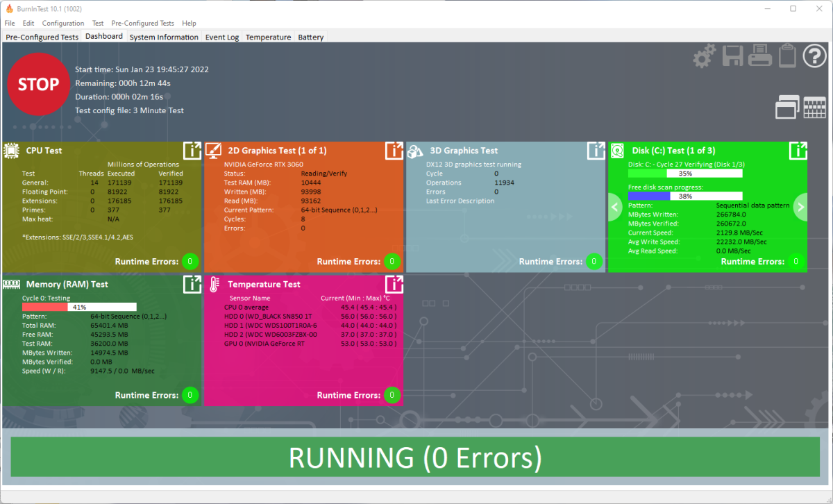Open the Configuration menu
Image resolution: width=833 pixels, height=504 pixels.
click(63, 23)
